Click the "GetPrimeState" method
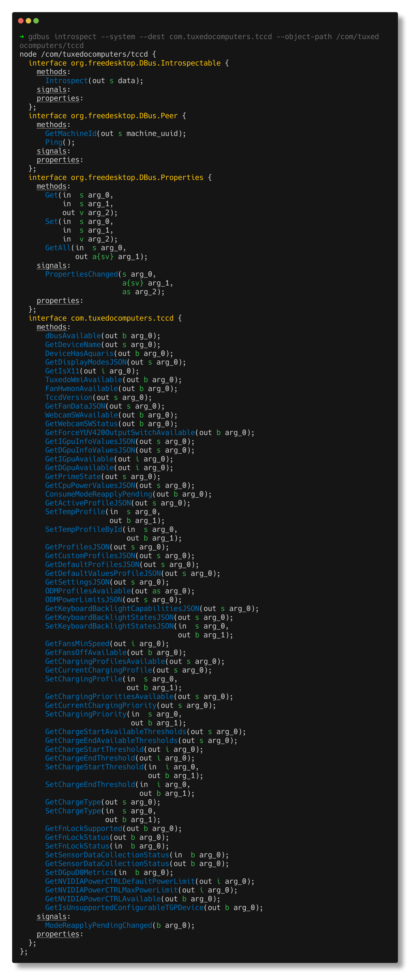This screenshot has width=415, height=980. click(73, 477)
